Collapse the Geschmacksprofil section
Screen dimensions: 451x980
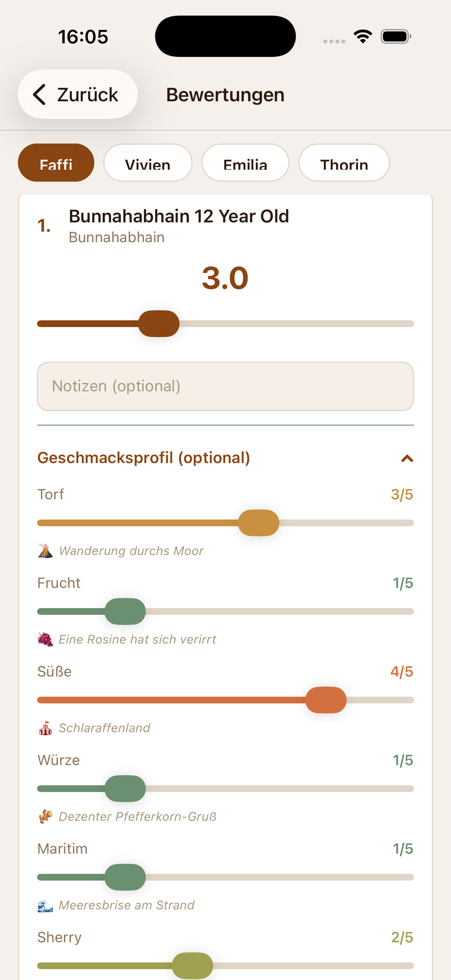pos(407,459)
